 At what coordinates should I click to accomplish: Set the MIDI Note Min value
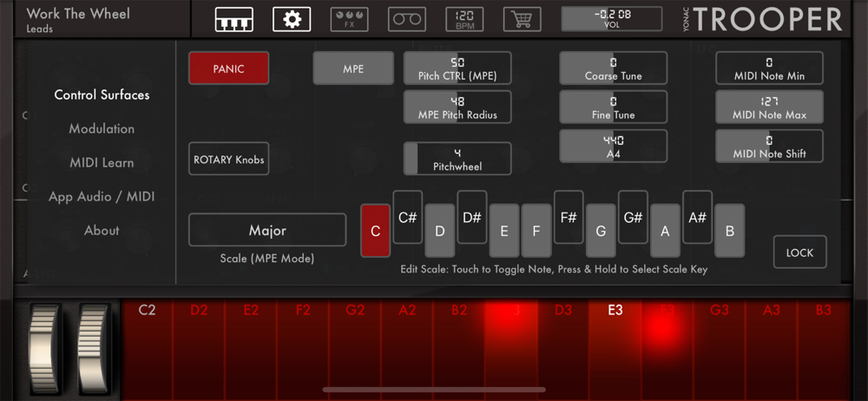coord(769,68)
